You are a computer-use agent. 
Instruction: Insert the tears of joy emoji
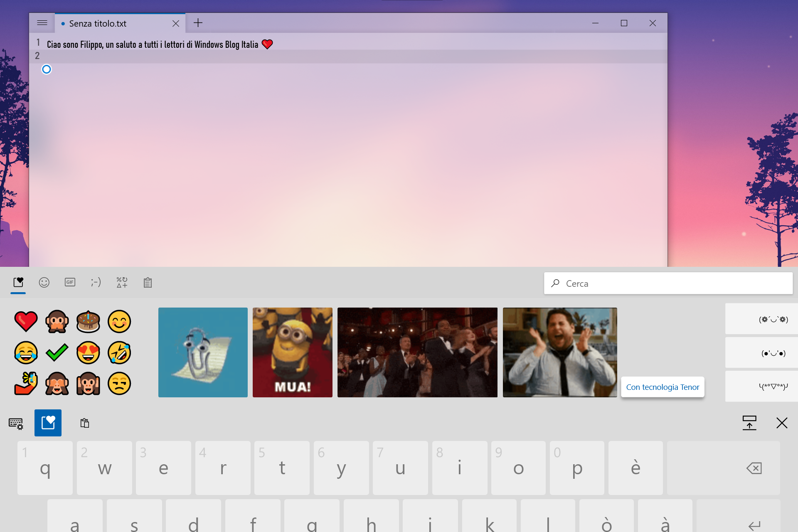tap(26, 352)
